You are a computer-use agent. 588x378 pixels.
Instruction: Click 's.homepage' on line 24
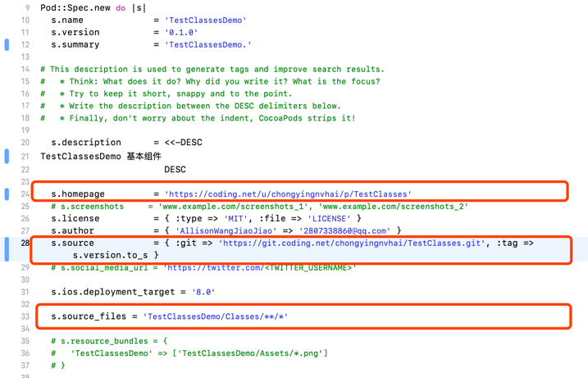[78, 194]
